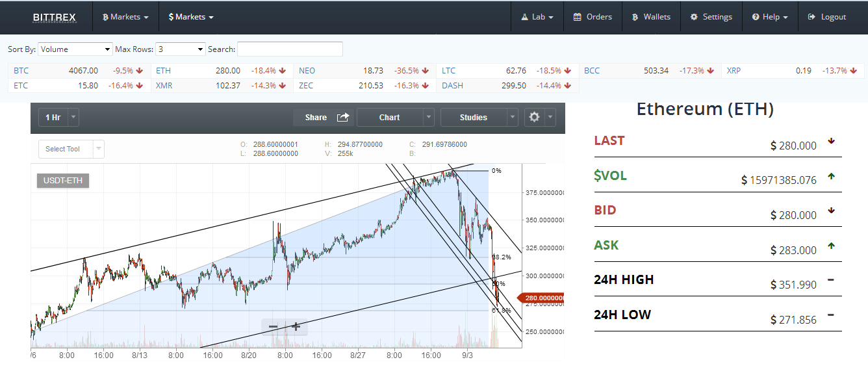This screenshot has height=375, width=868.
Task: Click the ASK up arrow icon
Action: click(832, 246)
